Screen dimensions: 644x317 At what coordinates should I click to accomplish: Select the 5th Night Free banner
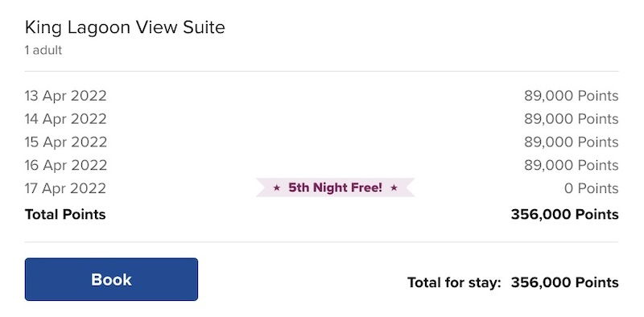335,187
